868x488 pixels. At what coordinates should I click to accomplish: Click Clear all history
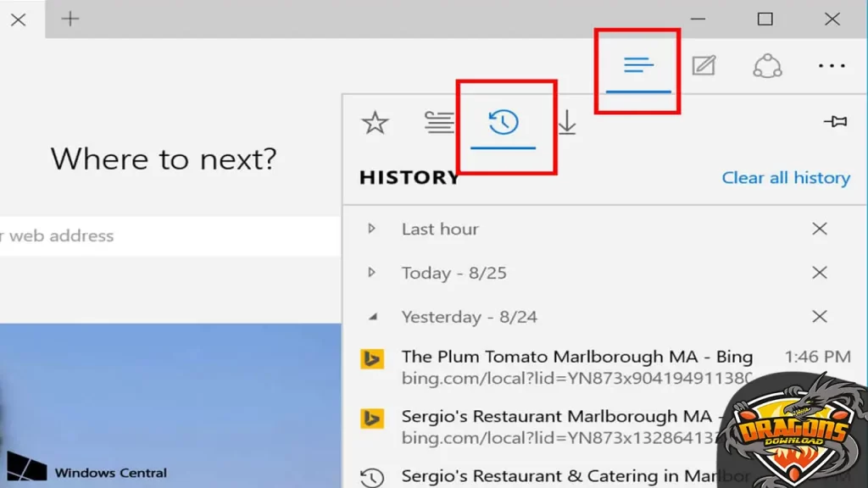pos(786,178)
